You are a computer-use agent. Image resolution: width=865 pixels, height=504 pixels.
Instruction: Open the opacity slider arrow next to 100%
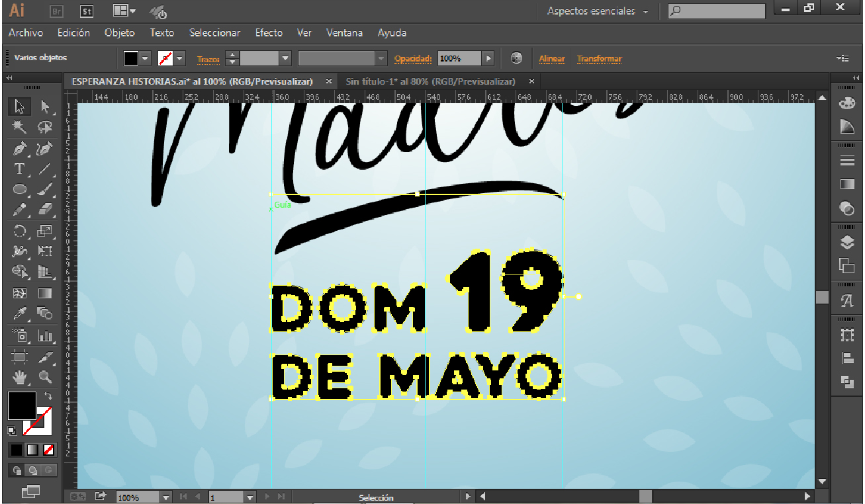point(488,58)
